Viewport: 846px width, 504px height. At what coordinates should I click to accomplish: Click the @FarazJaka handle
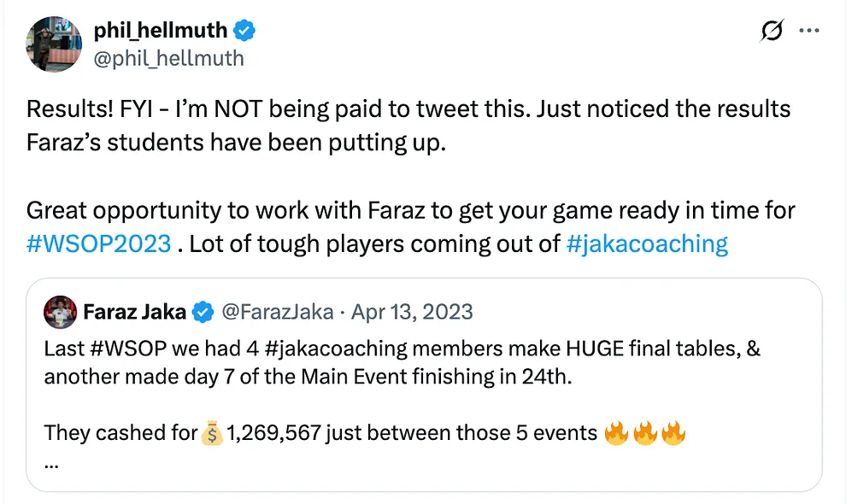coord(277,312)
